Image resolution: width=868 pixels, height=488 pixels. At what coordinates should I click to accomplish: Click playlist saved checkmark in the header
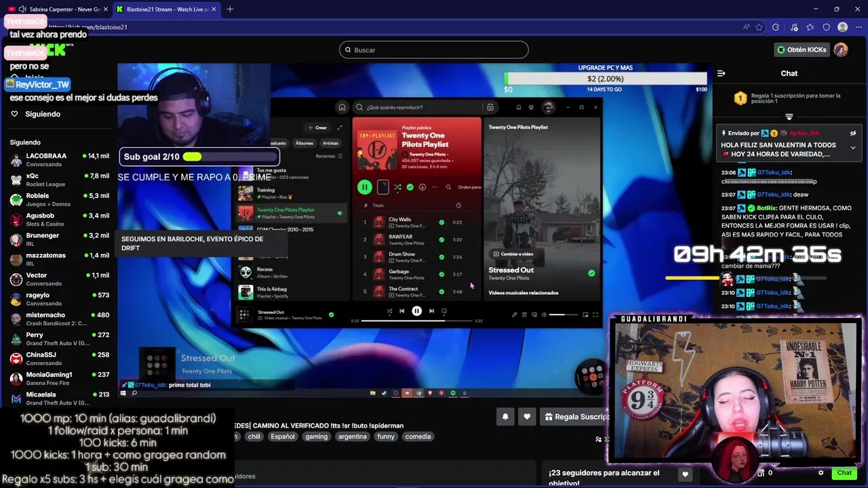coord(410,187)
